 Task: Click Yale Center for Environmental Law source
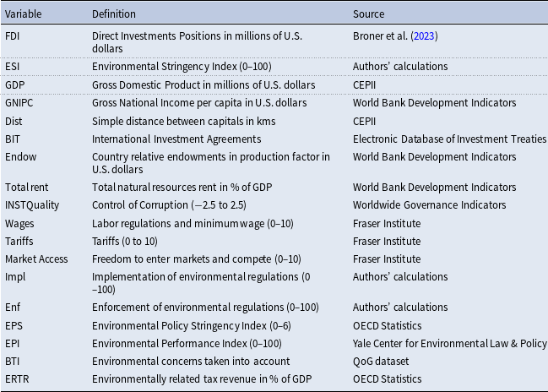pos(449,343)
